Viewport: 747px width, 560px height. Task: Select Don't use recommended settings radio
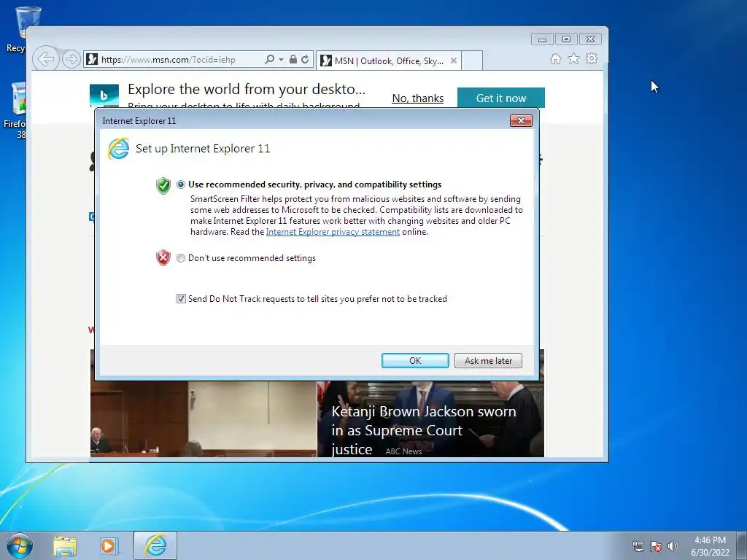point(181,258)
